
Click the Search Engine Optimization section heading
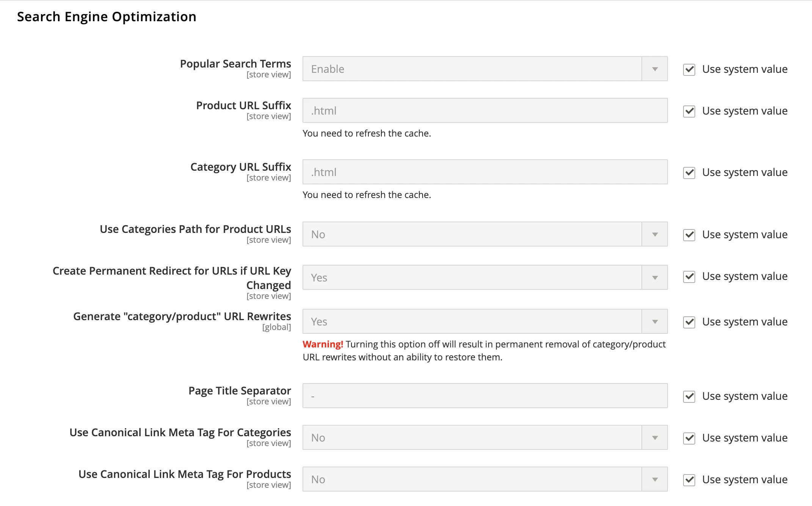(107, 17)
